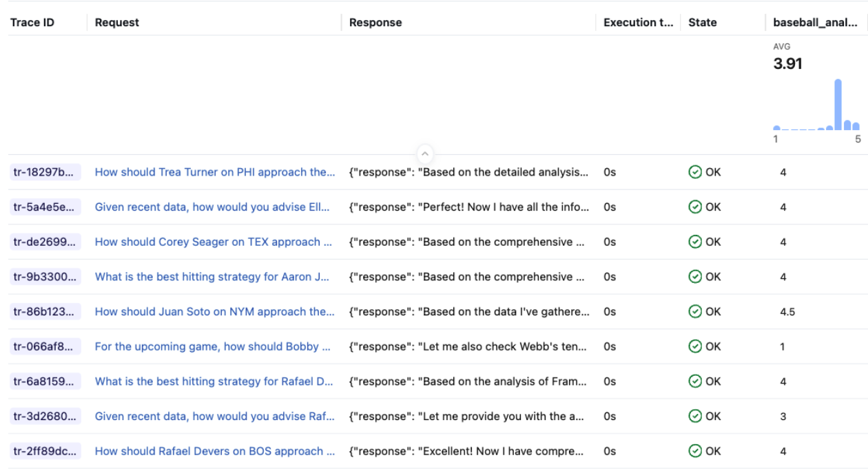Select trace ID tr-18297b tag
The width and height of the screenshot is (868, 471).
(x=44, y=172)
